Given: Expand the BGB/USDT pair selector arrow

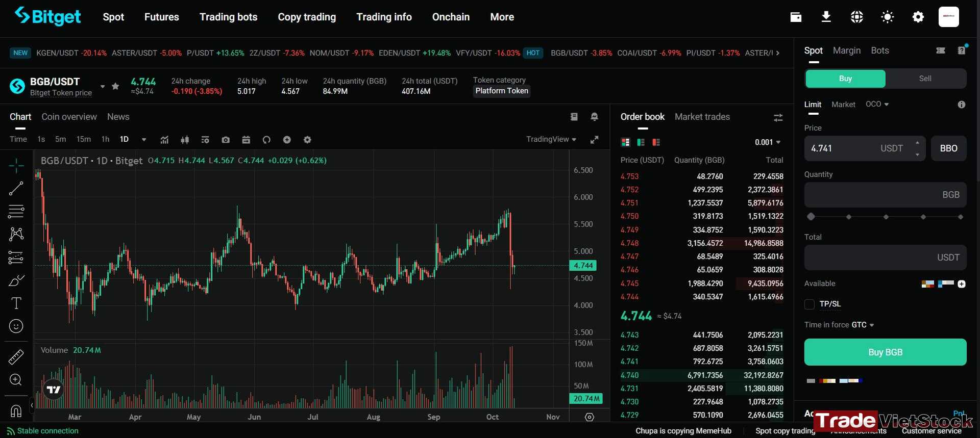Looking at the screenshot, I should pos(103,87).
